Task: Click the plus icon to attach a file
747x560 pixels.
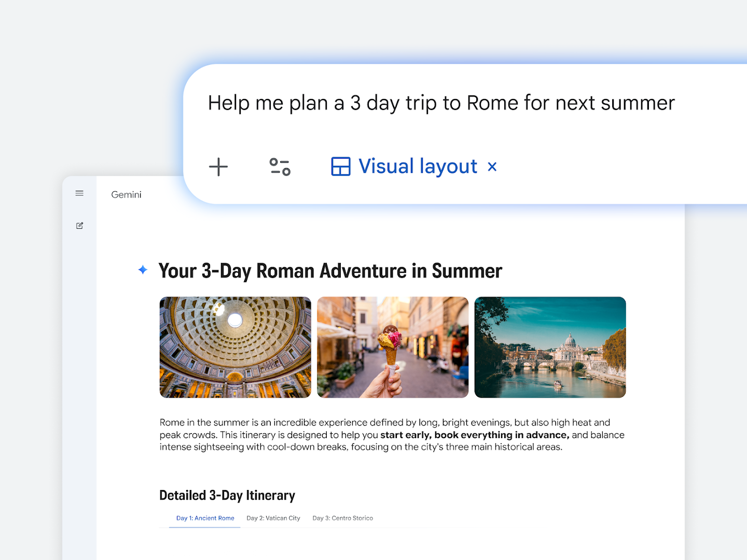Action: (218, 167)
